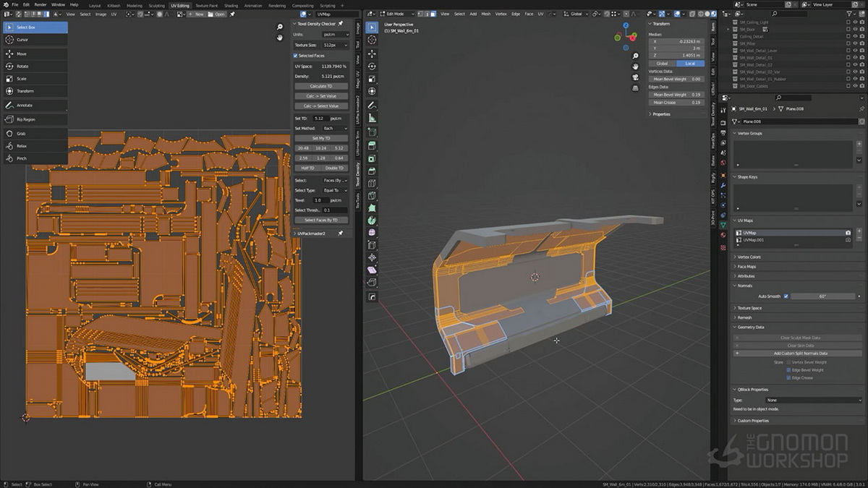Choose the Relax UV tool
Screen dimensions: 868x488
[35, 146]
